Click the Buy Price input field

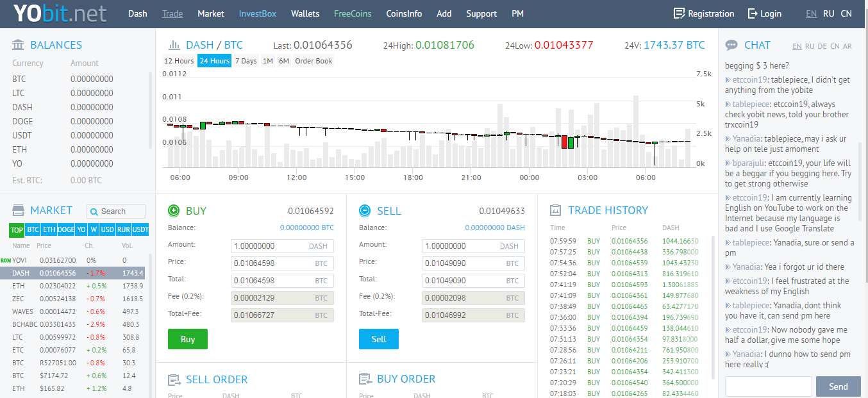coord(282,263)
